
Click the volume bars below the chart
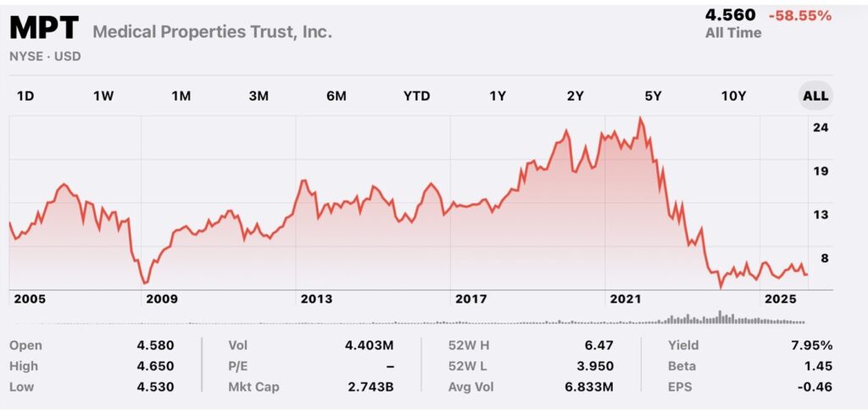tap(721, 319)
